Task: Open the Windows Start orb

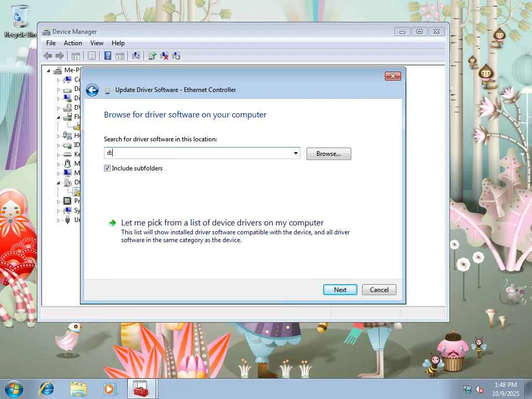Action: click(x=14, y=389)
